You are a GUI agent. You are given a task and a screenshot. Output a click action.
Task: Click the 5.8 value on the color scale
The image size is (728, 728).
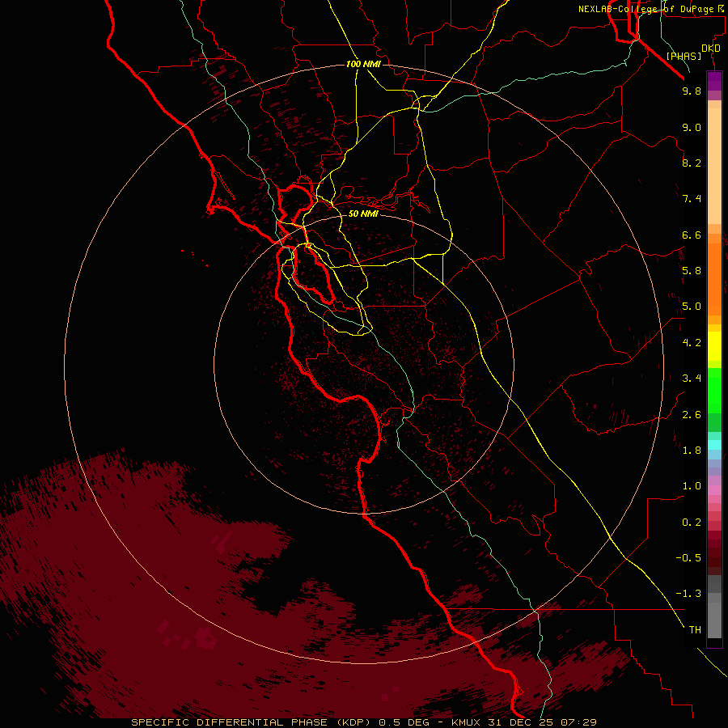(x=692, y=271)
